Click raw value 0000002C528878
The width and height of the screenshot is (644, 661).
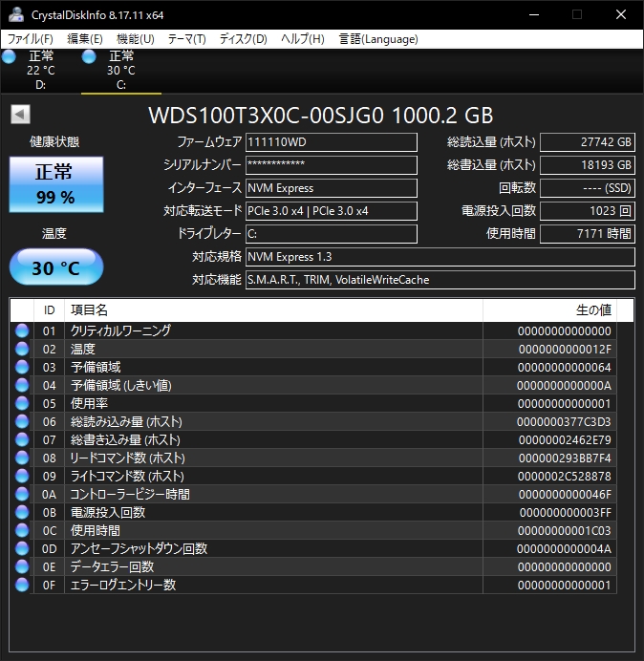tap(565, 476)
